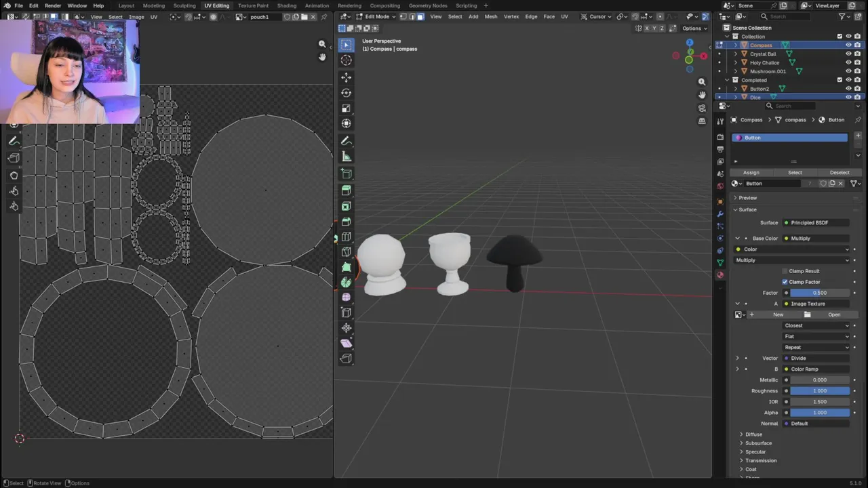Select the Grab tool in UV editor
The height and width of the screenshot is (488, 868).
[x=14, y=175]
